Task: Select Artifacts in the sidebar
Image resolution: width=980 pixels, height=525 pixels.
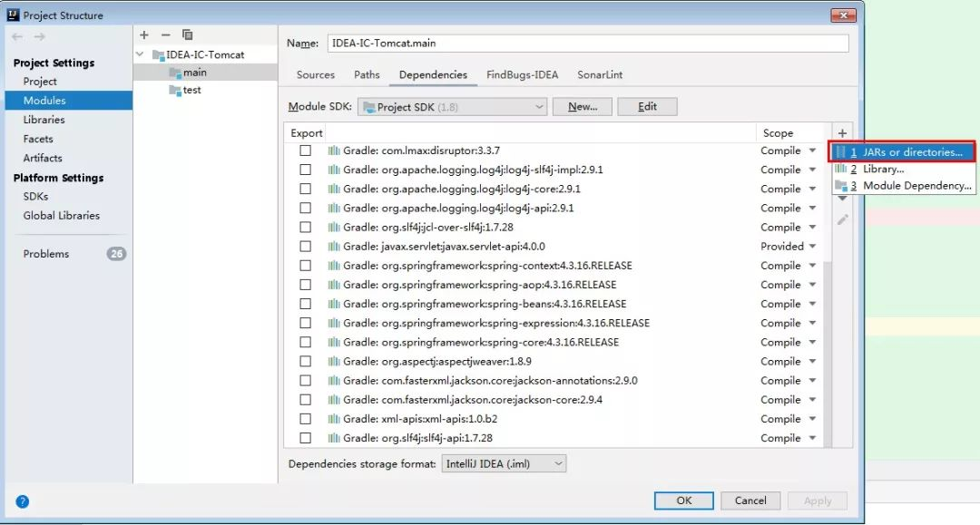Action: pos(43,159)
